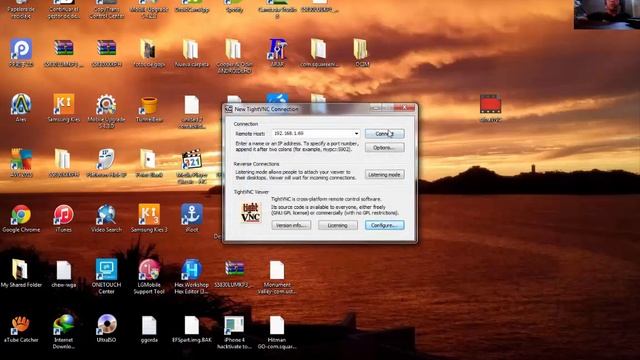Screen dimensions: 640x360
Task: Select the Google Chrome desktop icon
Action: (21, 218)
